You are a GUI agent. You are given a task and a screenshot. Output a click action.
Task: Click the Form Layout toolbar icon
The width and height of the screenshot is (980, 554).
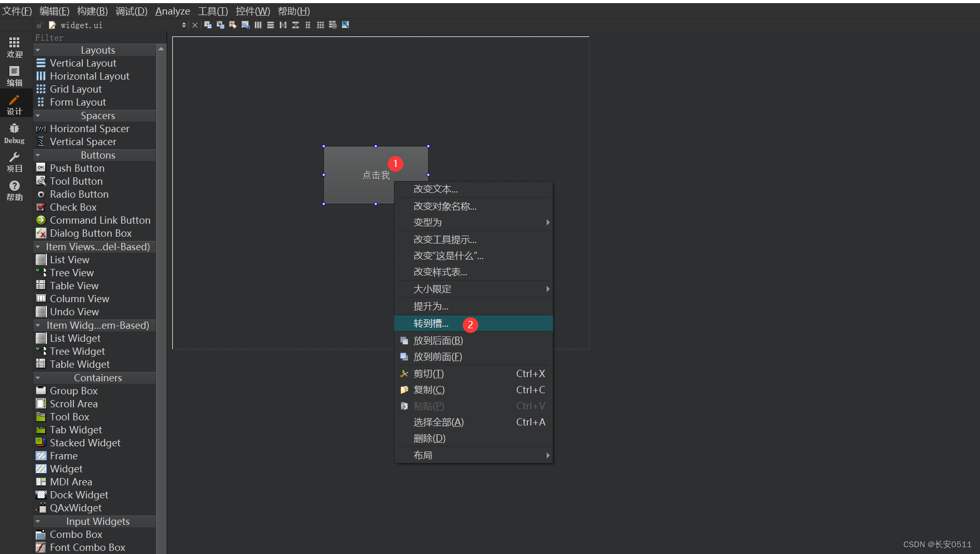pos(308,25)
